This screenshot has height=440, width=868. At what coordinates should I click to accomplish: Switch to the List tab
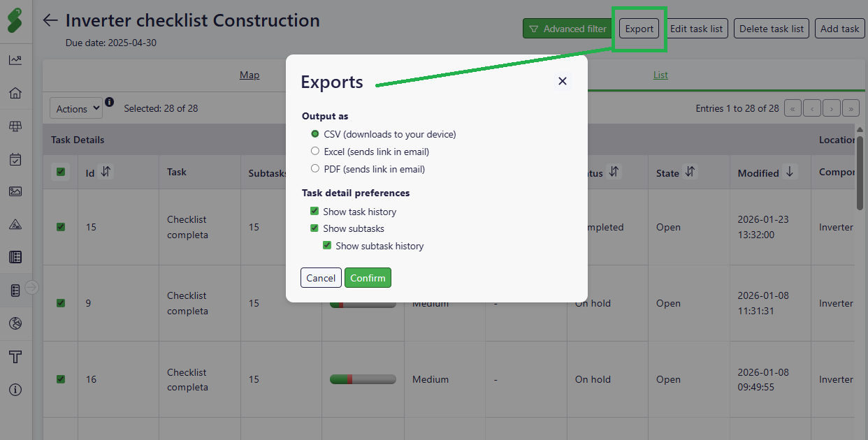click(x=660, y=75)
